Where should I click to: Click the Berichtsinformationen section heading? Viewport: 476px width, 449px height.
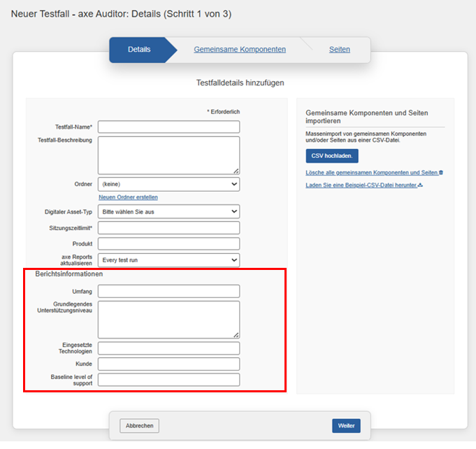pos(69,274)
